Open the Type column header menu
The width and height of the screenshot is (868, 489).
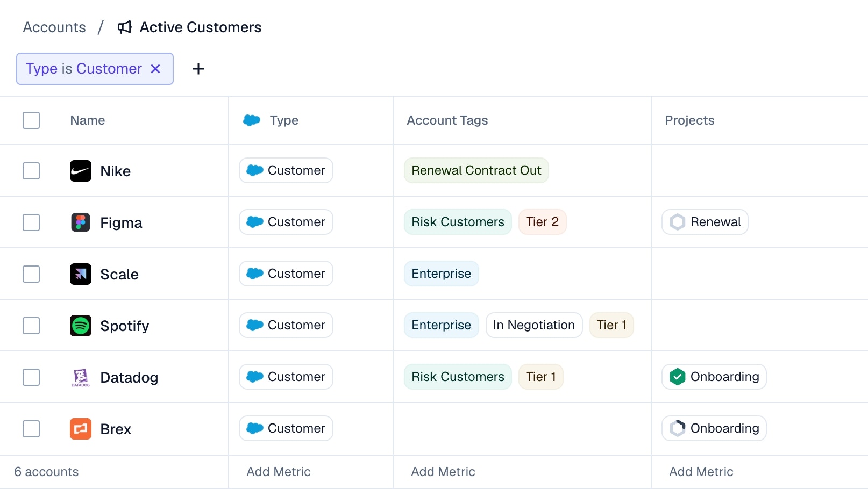[x=283, y=120]
